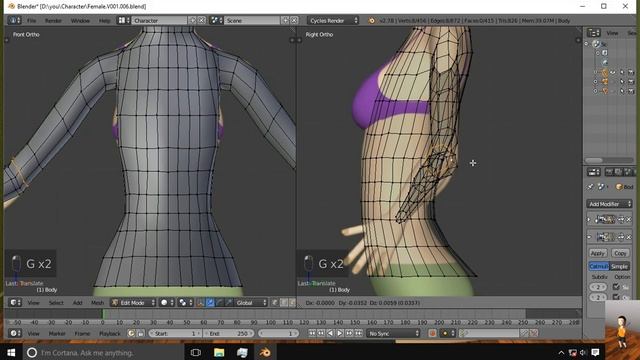
Task: Open the Mesh menu in viewport header
Action: [x=97, y=302]
